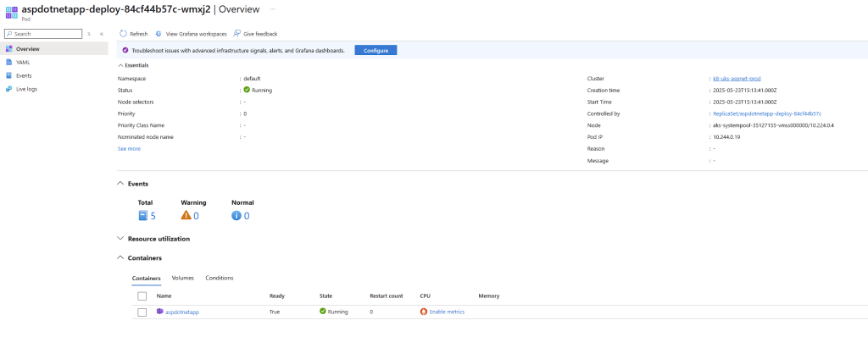The width and height of the screenshot is (868, 337).
Task: Open Overview in the sidebar
Action: [54, 49]
